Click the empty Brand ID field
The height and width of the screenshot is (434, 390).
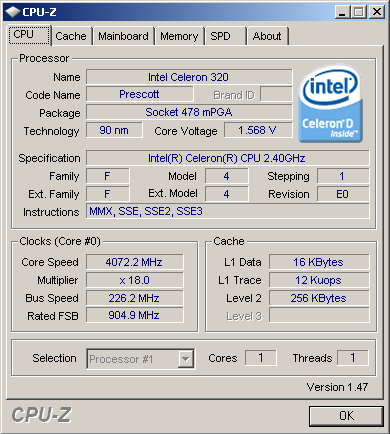pos(276,94)
